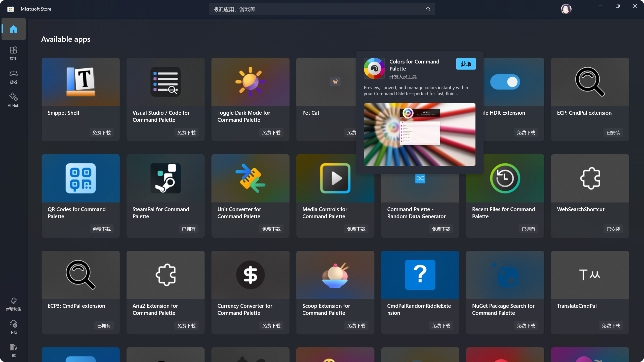This screenshot has width=644, height=362.
Task: Click free download button on Snippet Shelf
Action: (x=101, y=132)
